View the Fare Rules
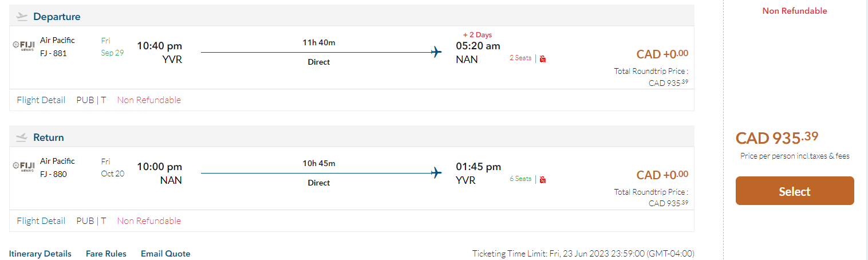Screen dimensions: 868x260 pyautogui.click(x=106, y=254)
